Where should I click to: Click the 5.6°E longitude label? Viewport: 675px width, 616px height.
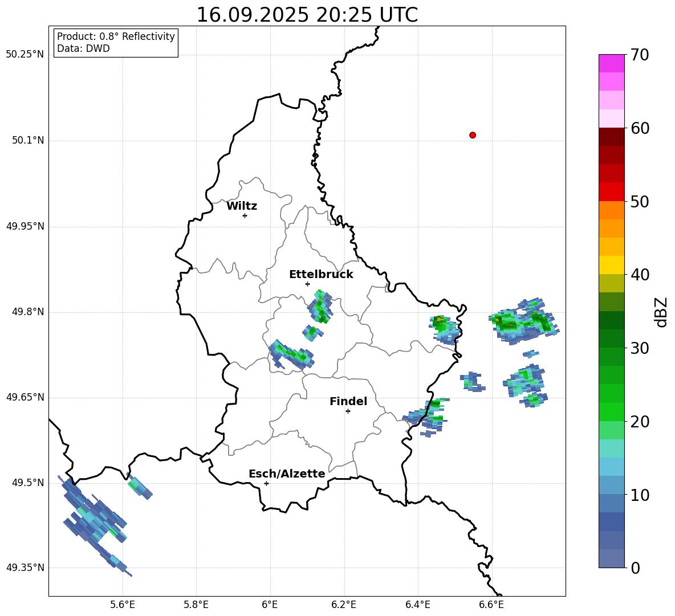[123, 605]
